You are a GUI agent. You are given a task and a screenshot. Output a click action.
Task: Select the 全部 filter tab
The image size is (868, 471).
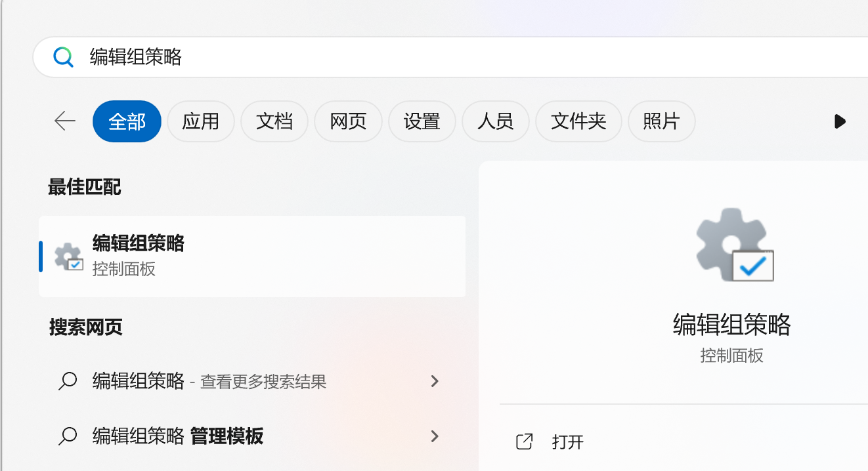coord(127,121)
